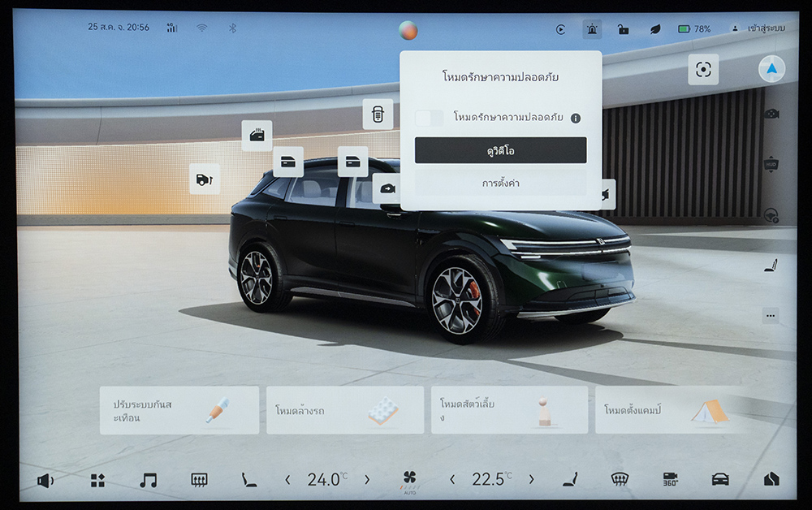Toggle the security mode switch
Screen dimensions: 812x510
coord(429,118)
